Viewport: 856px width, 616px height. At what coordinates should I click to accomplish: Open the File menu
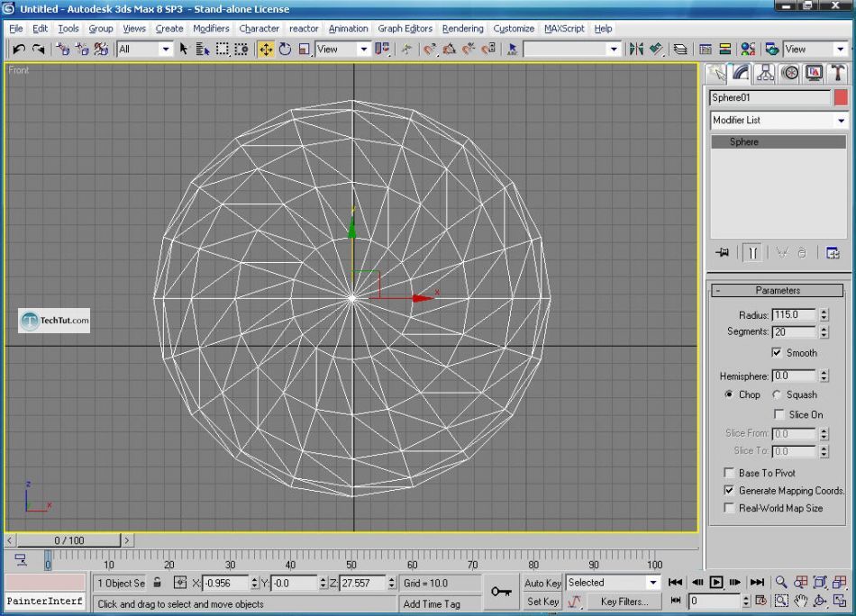point(16,29)
